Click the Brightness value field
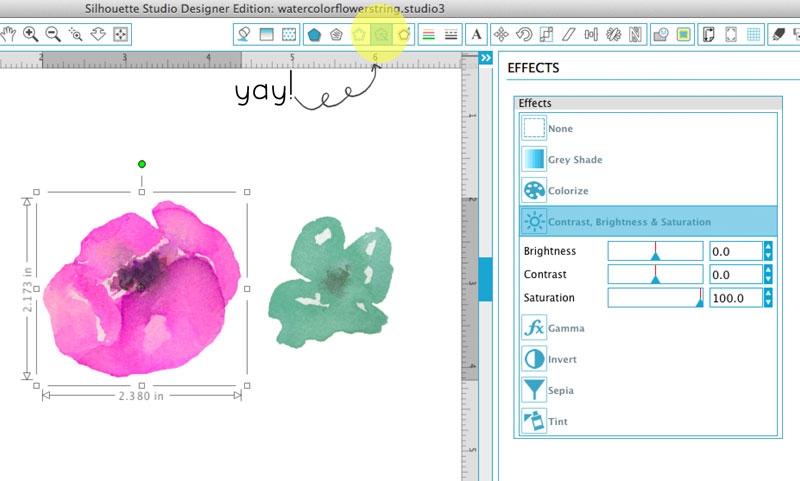 tap(736, 251)
